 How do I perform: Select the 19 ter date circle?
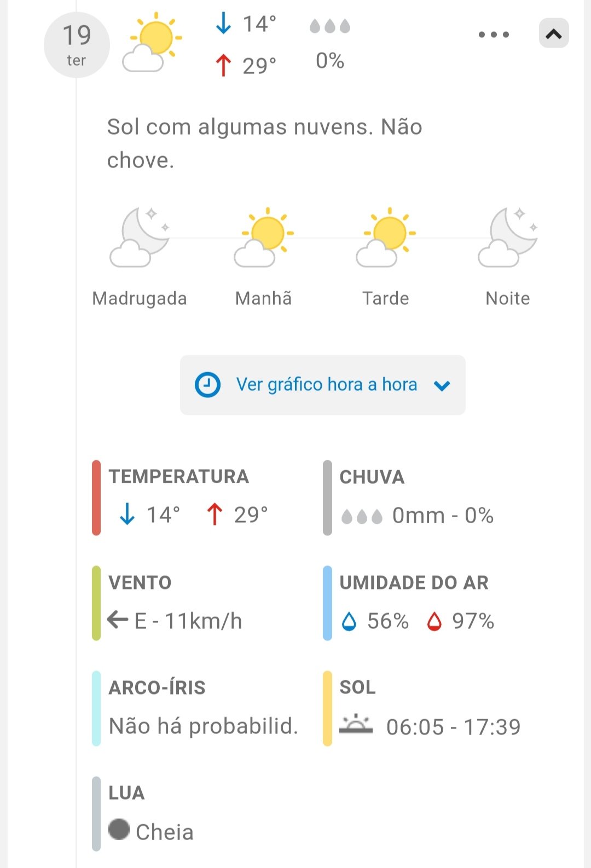(x=77, y=45)
